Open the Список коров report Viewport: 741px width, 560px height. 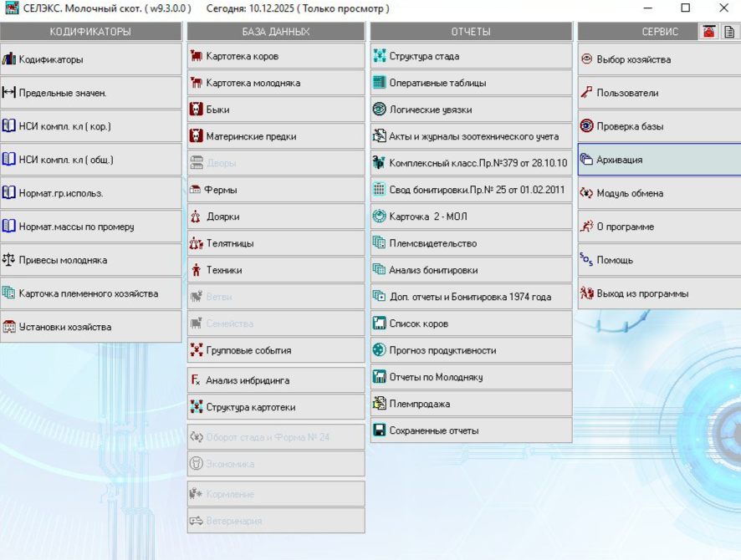(x=471, y=324)
